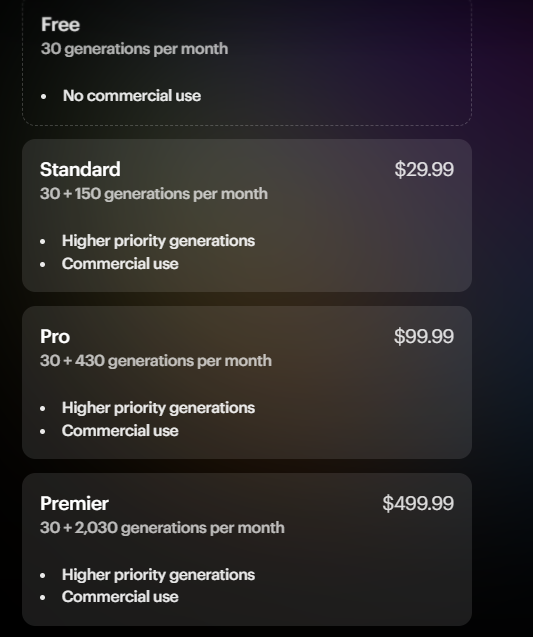Click the $499.99 Premier price
This screenshot has width=533, height=637.
tap(418, 503)
